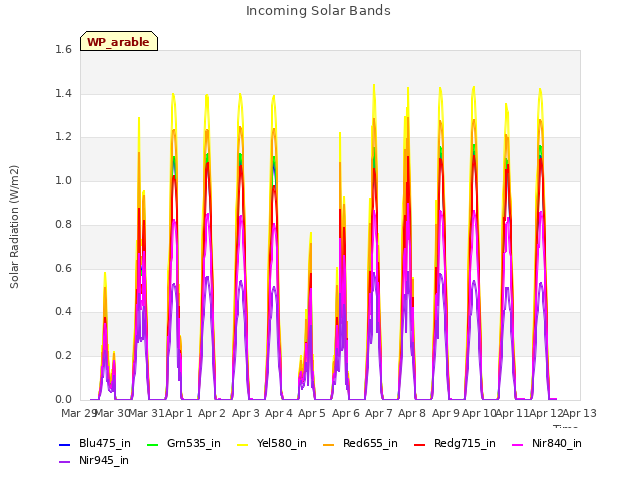Click the 1.4 y-axis tick label
640x480 pixels.
pos(63,93)
